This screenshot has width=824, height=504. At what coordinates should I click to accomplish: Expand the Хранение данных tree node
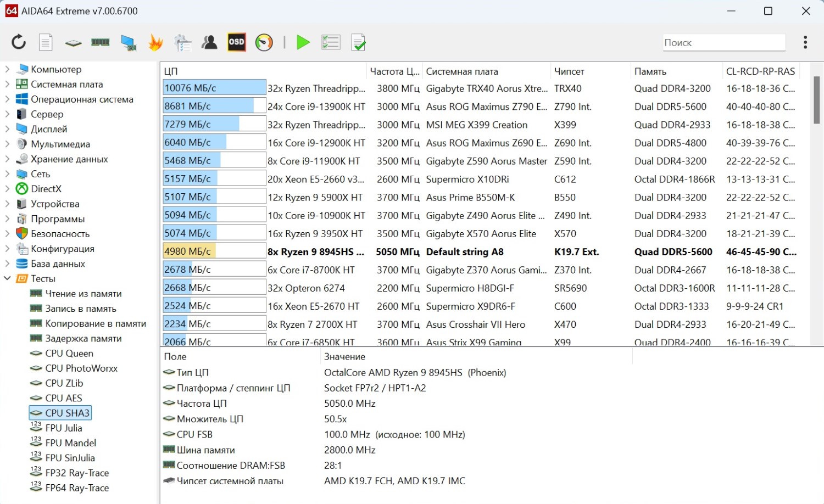pyautogui.click(x=7, y=159)
